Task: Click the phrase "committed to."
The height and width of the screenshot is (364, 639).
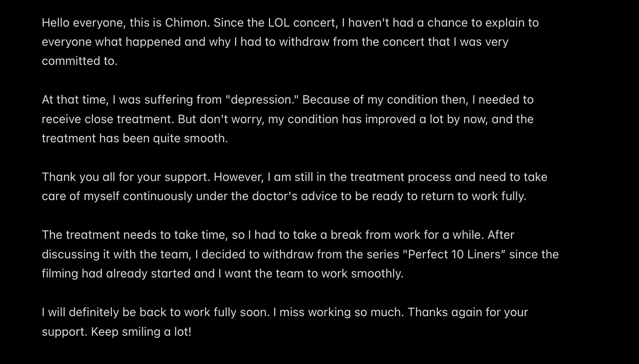Action: pos(79,61)
